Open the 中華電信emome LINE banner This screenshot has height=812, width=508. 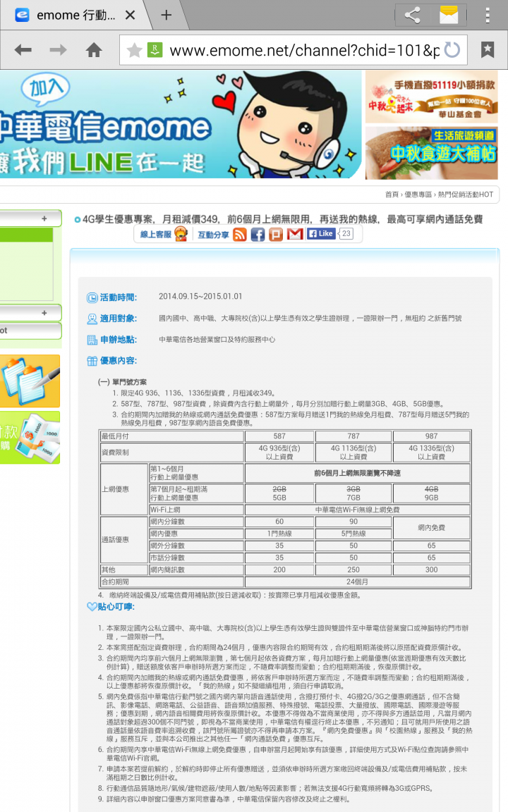(181, 125)
